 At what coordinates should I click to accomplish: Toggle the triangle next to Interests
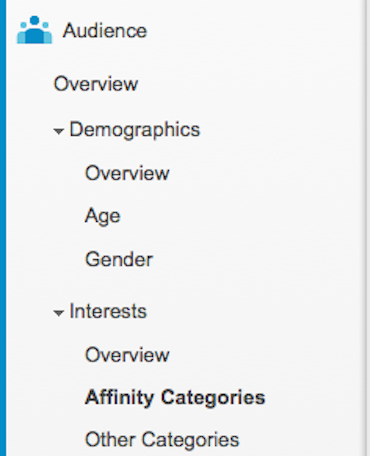pos(59,313)
